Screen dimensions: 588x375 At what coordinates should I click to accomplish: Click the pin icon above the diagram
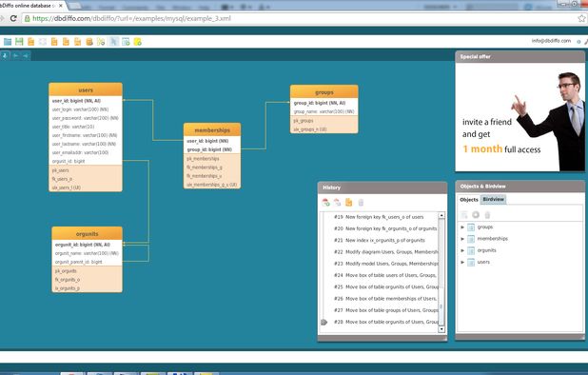click(5, 55)
